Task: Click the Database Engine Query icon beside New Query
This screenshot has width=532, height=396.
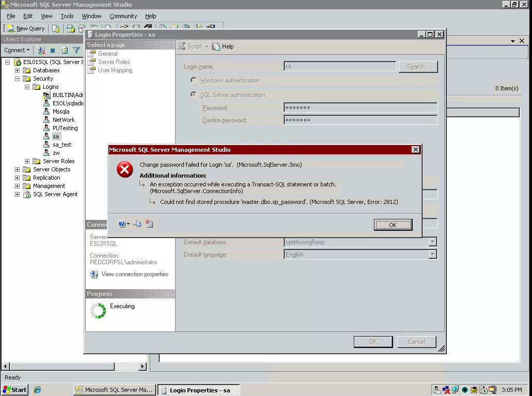Action: tap(56, 28)
